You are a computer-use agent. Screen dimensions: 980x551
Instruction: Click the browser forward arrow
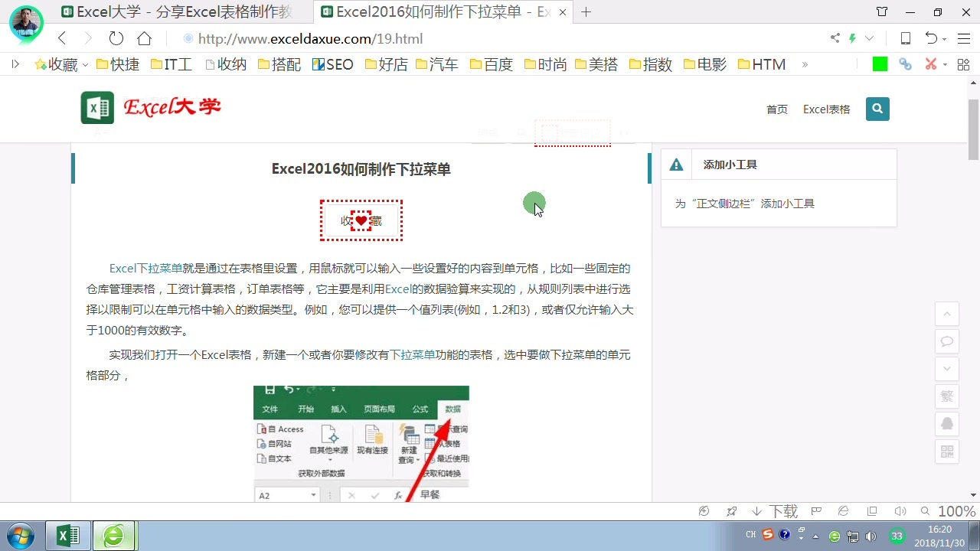(87, 38)
